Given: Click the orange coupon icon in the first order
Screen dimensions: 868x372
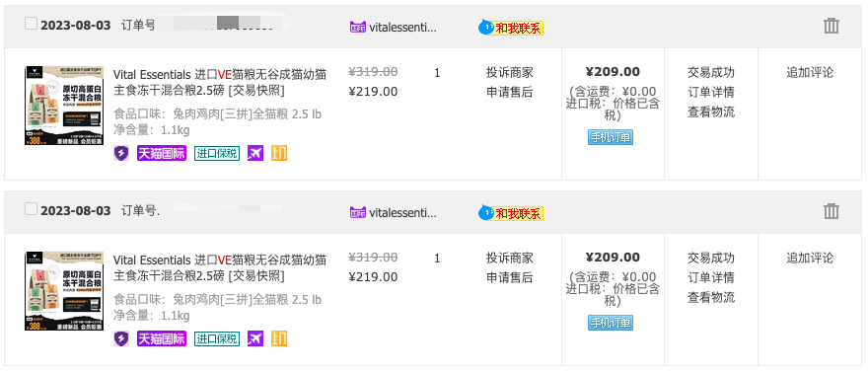Looking at the screenshot, I should point(279,153).
